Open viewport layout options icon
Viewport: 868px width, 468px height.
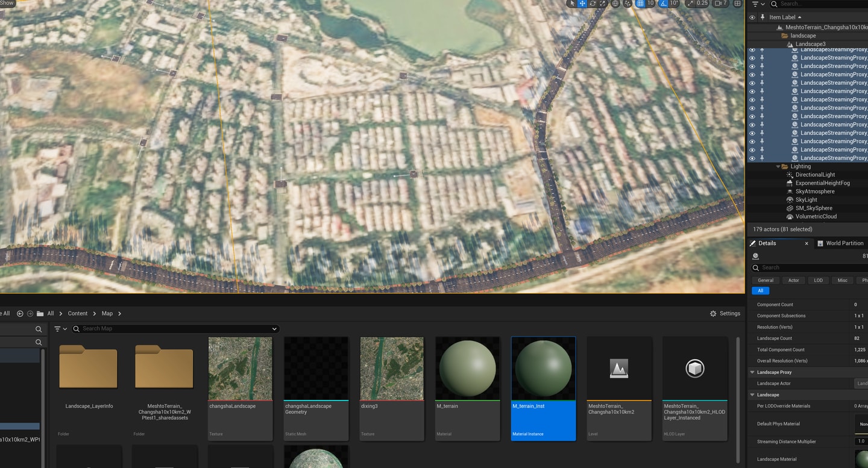pyautogui.click(x=737, y=3)
